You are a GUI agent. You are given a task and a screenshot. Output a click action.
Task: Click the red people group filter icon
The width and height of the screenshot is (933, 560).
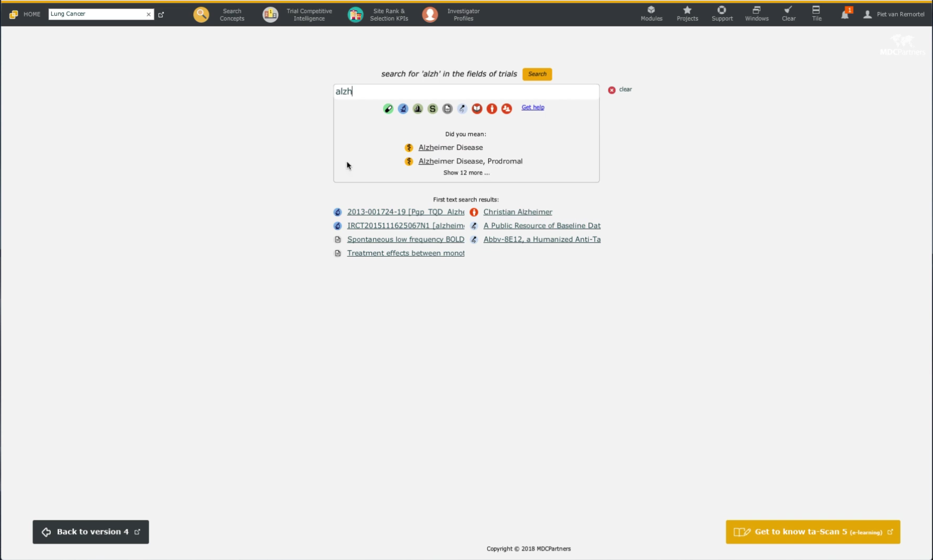pyautogui.click(x=507, y=108)
